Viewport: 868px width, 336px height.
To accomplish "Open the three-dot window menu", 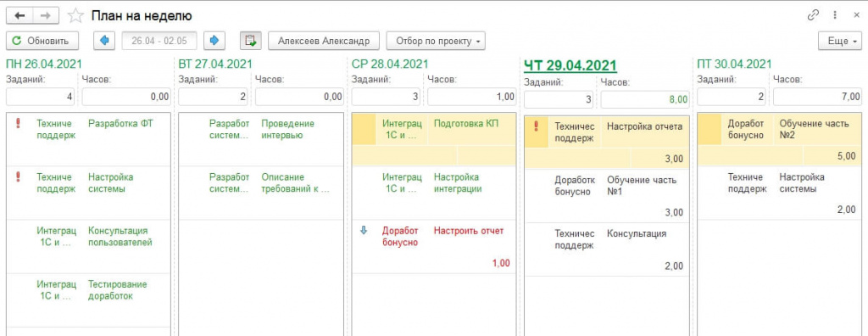I will click(x=835, y=15).
